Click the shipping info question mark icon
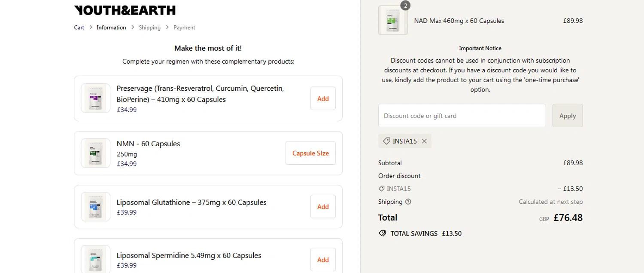This screenshot has width=644, height=273. point(408,202)
